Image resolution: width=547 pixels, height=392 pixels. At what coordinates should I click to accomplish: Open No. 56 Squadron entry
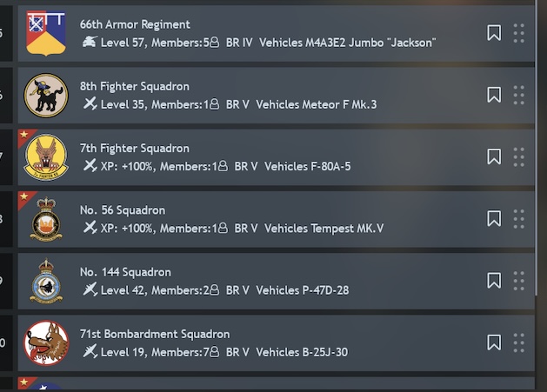[276, 219]
